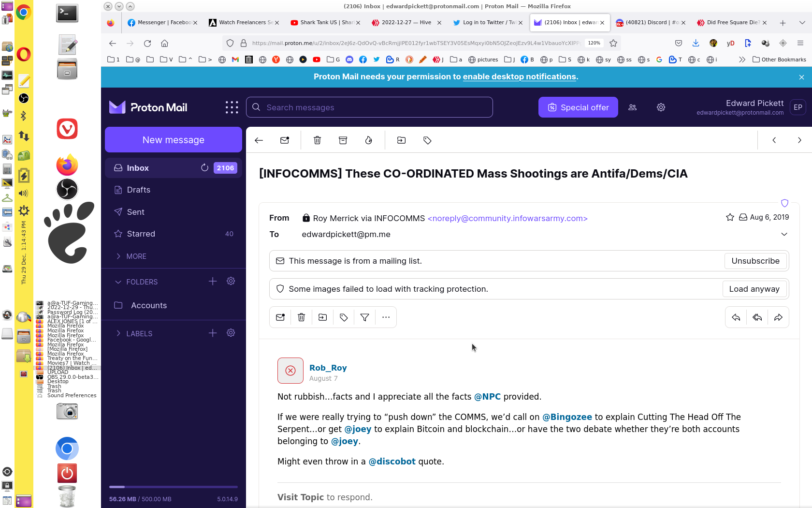Open the terminal desktop icon
The width and height of the screenshot is (812, 508).
click(x=67, y=13)
